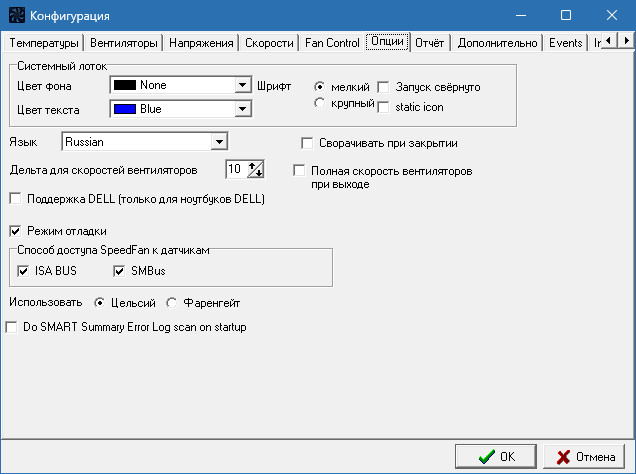Image resolution: width=636 pixels, height=474 pixels.
Task: Select the Цельсий radio button
Action: (x=99, y=303)
